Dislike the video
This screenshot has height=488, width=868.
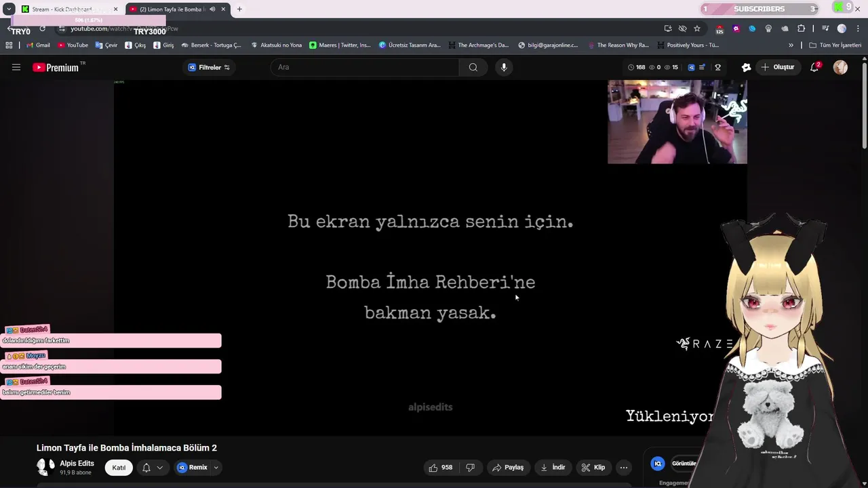coord(471,468)
